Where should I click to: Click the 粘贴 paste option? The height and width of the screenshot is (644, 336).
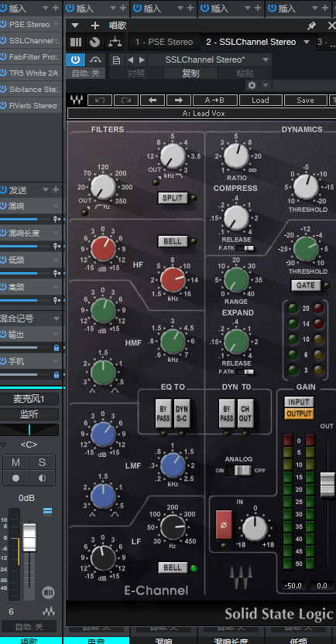(x=245, y=73)
